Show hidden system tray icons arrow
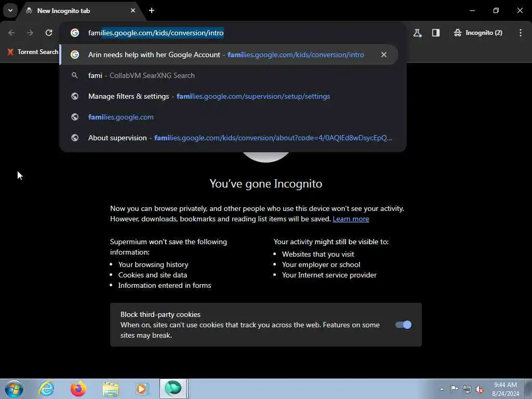532x399 pixels. click(x=442, y=390)
